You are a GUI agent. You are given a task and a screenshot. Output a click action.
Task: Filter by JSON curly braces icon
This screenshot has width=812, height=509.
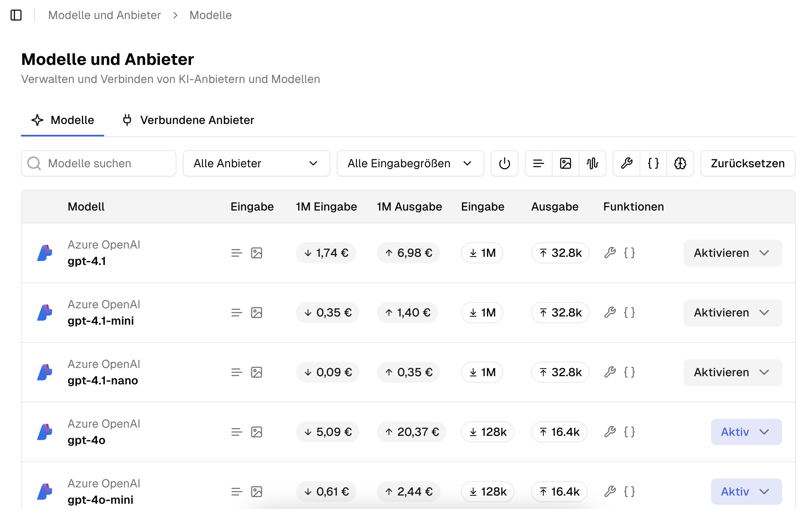[x=653, y=164]
